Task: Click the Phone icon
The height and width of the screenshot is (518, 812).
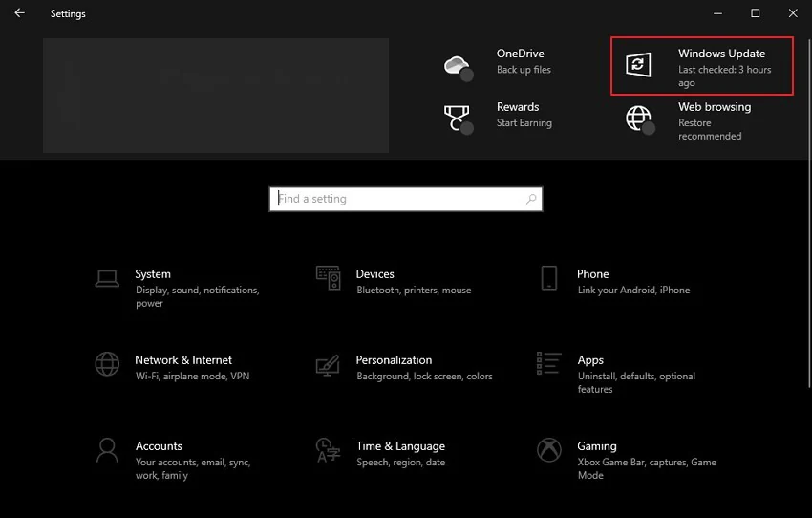Action: pos(548,278)
